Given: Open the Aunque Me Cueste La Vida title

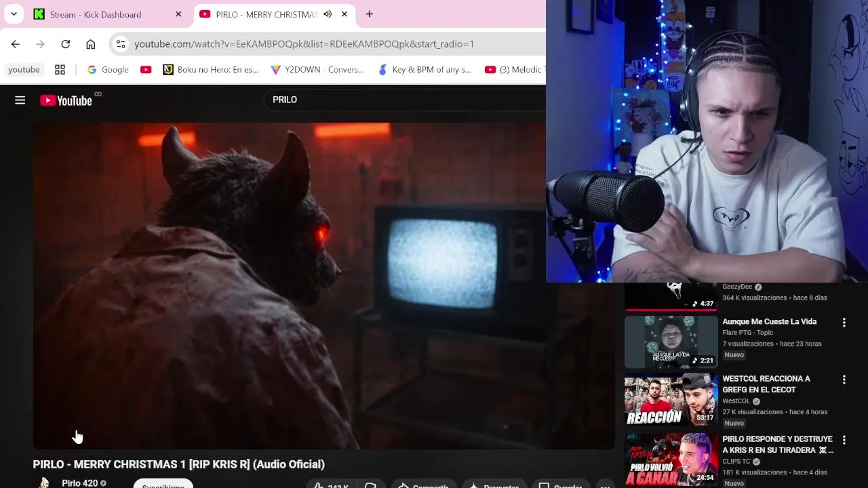Looking at the screenshot, I should (769, 322).
